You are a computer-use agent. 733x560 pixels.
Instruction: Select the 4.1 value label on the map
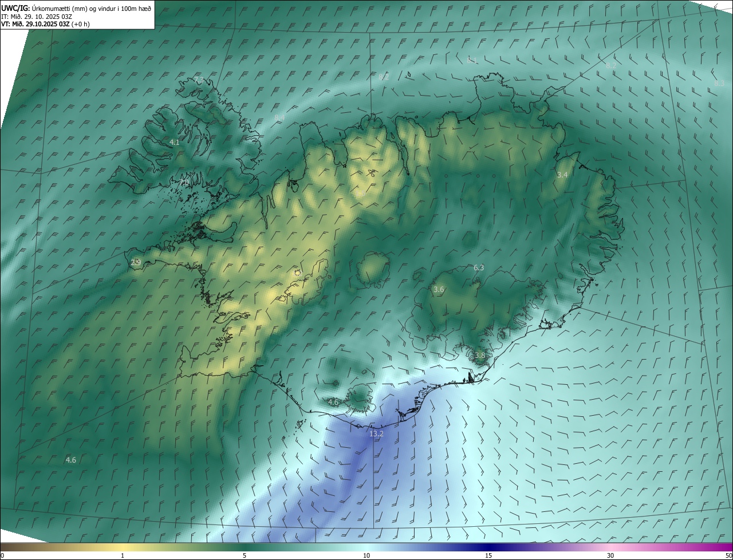point(175,142)
